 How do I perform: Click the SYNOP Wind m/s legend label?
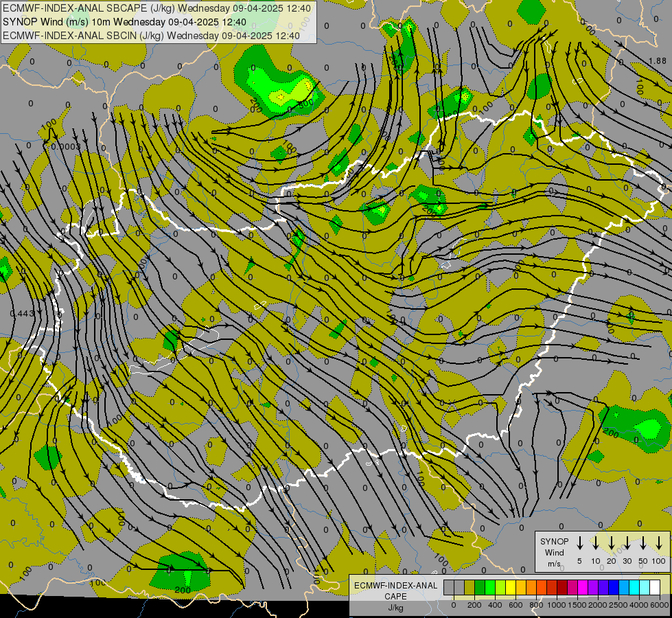pos(554,552)
